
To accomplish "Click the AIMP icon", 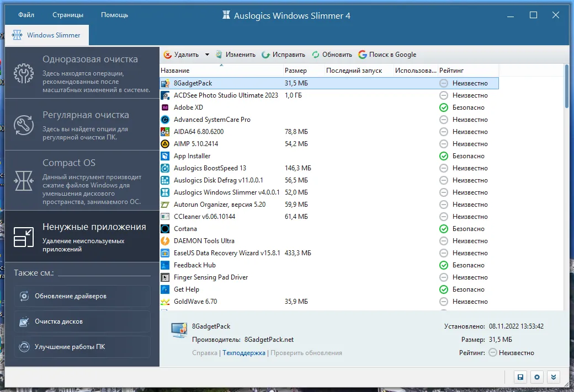I will [165, 144].
